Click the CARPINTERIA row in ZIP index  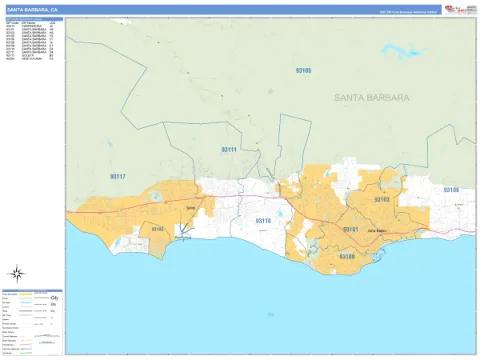click(x=30, y=26)
